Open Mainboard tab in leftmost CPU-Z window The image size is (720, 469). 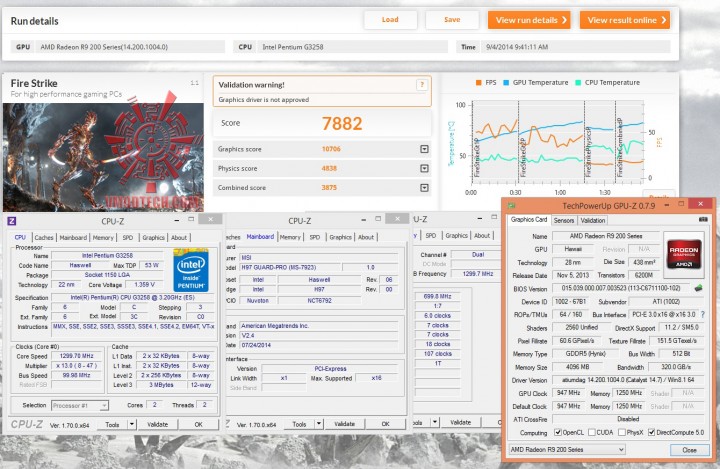tap(73, 237)
